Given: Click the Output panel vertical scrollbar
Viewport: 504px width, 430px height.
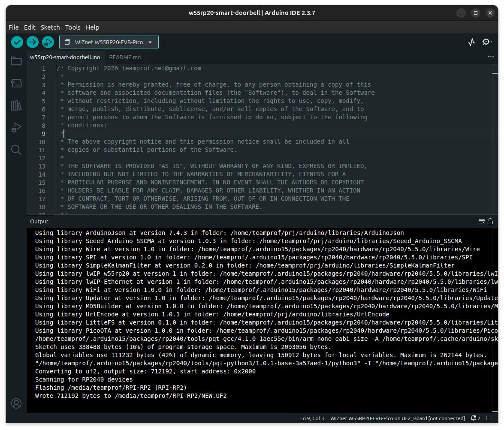Looking at the screenshot, I should (495, 320).
